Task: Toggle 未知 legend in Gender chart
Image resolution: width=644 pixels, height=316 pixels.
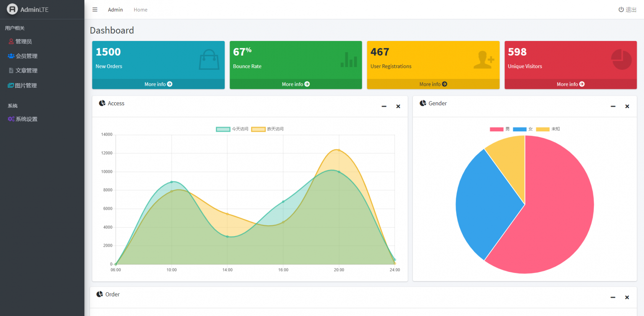Action: coord(548,129)
